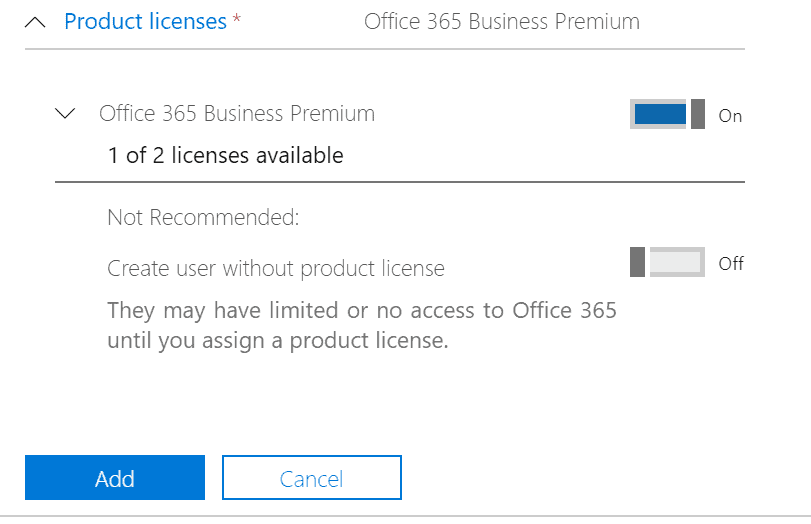
Task: Click the empty track of the Off toggle
Action: point(677,262)
